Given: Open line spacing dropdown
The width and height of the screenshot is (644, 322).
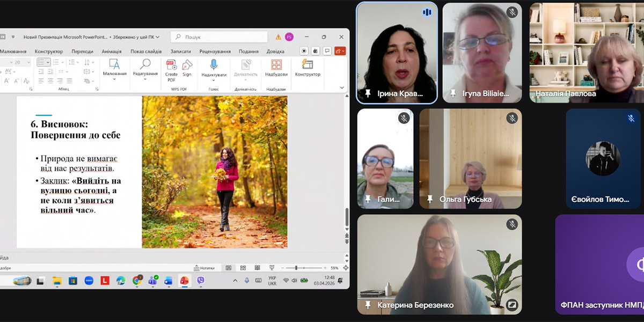Looking at the screenshot, I should click(x=74, y=62).
